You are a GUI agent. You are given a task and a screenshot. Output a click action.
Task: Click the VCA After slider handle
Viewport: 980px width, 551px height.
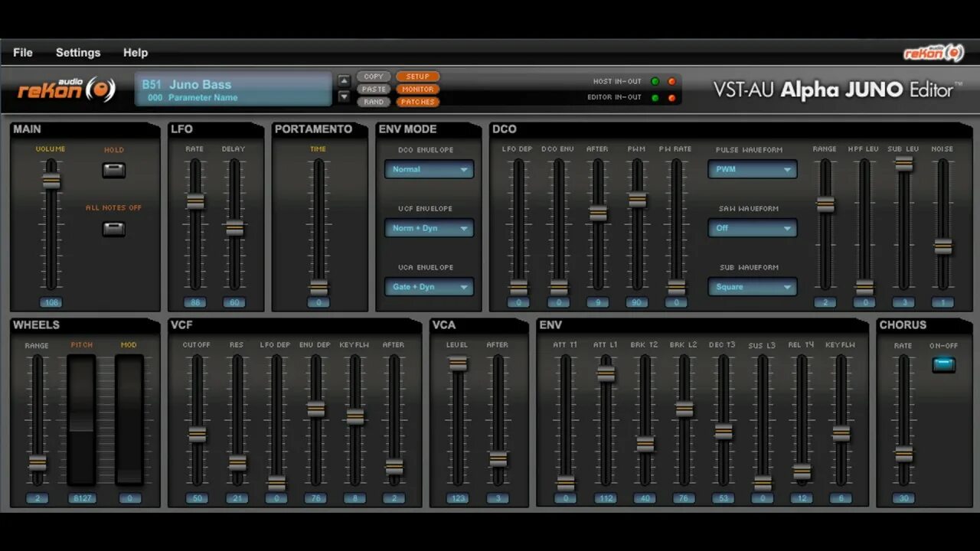(x=498, y=459)
